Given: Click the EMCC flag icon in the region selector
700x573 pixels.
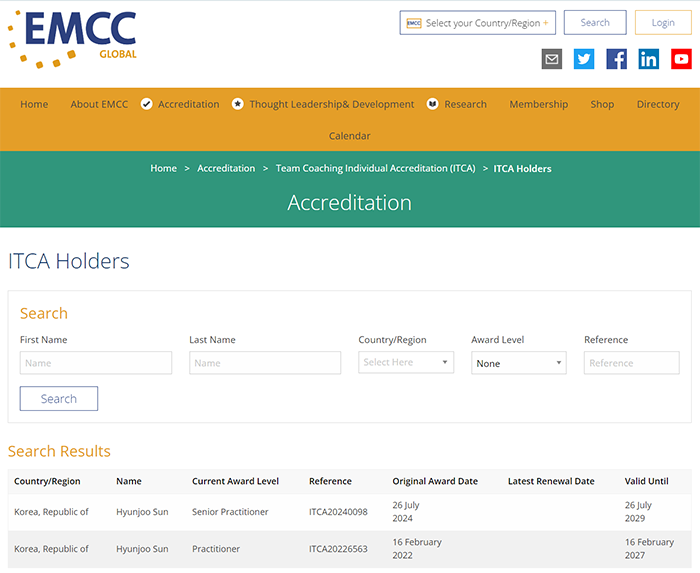Looking at the screenshot, I should [x=414, y=23].
